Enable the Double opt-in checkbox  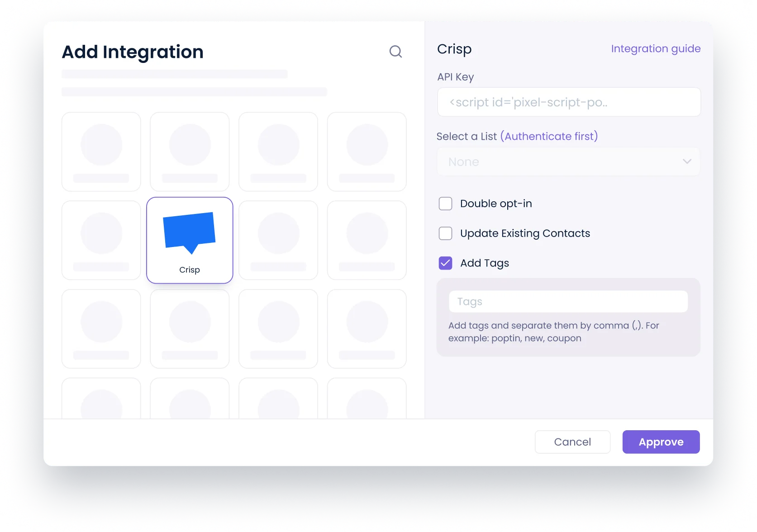446,204
